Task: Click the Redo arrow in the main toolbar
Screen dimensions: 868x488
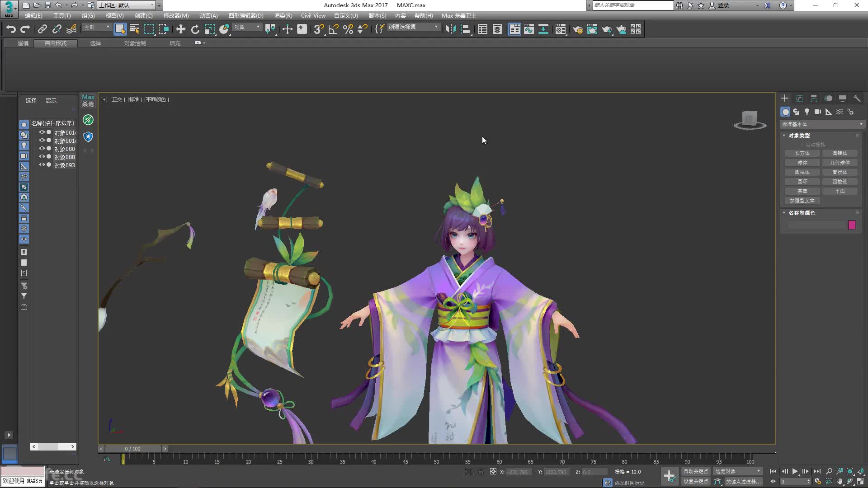Action: (25, 29)
